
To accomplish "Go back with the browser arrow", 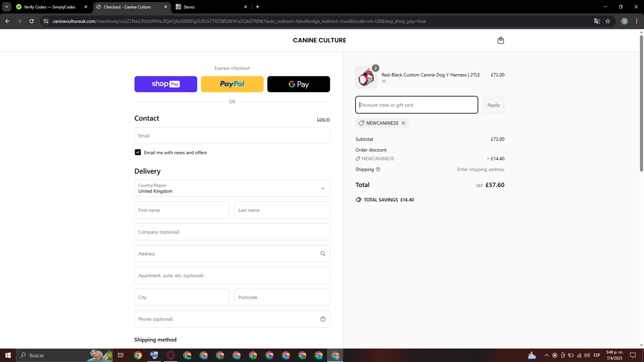I will 7,21.
